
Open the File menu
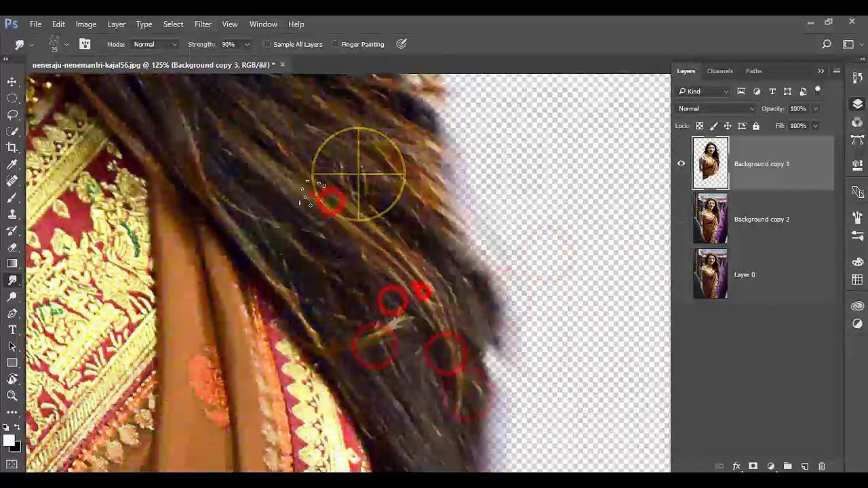pyautogui.click(x=35, y=24)
